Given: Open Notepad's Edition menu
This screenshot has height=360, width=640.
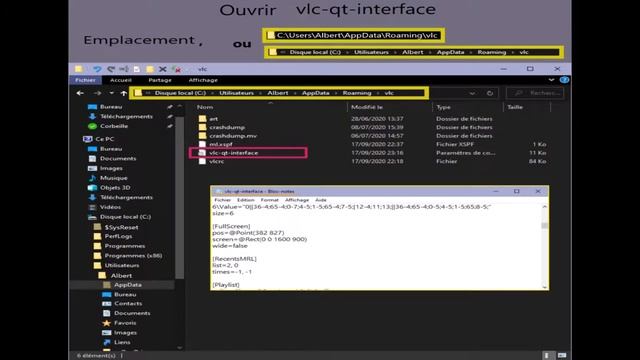Looking at the screenshot, I should coord(246,200).
